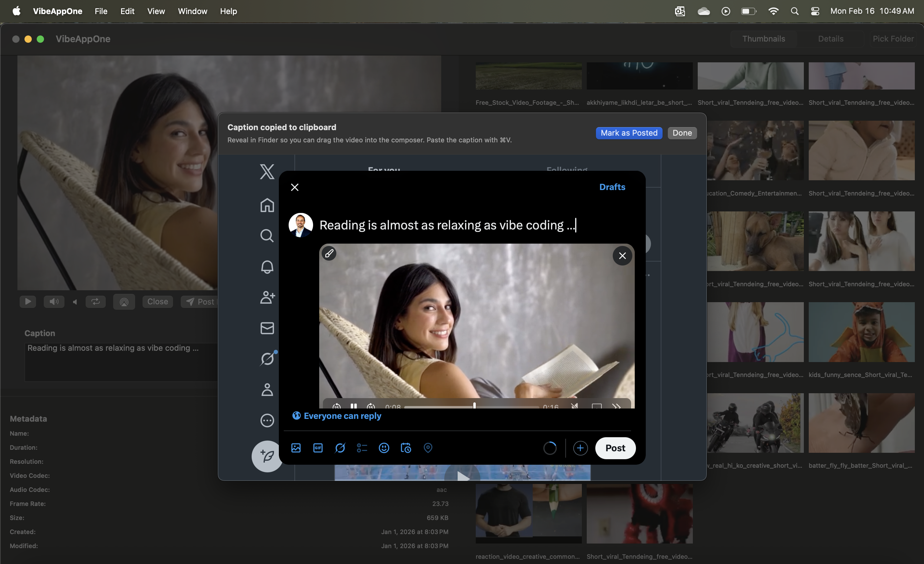Open the More circle menu in X sidebar

point(267,420)
